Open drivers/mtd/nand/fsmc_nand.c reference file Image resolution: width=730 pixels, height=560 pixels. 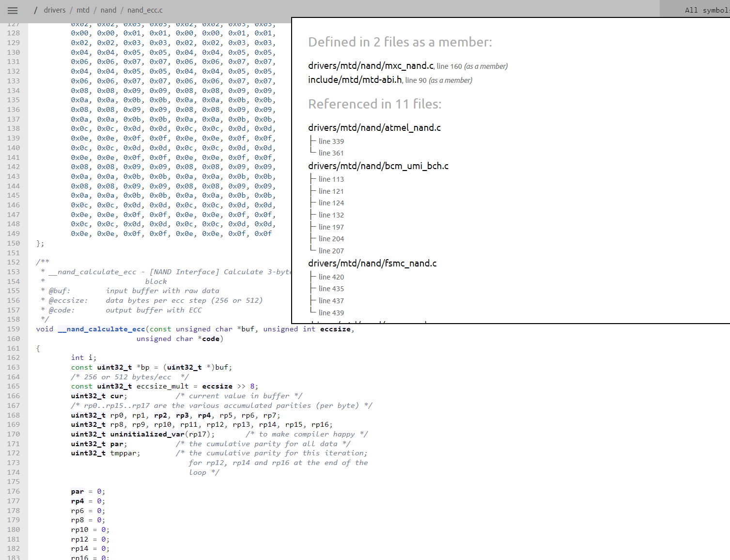373,263
